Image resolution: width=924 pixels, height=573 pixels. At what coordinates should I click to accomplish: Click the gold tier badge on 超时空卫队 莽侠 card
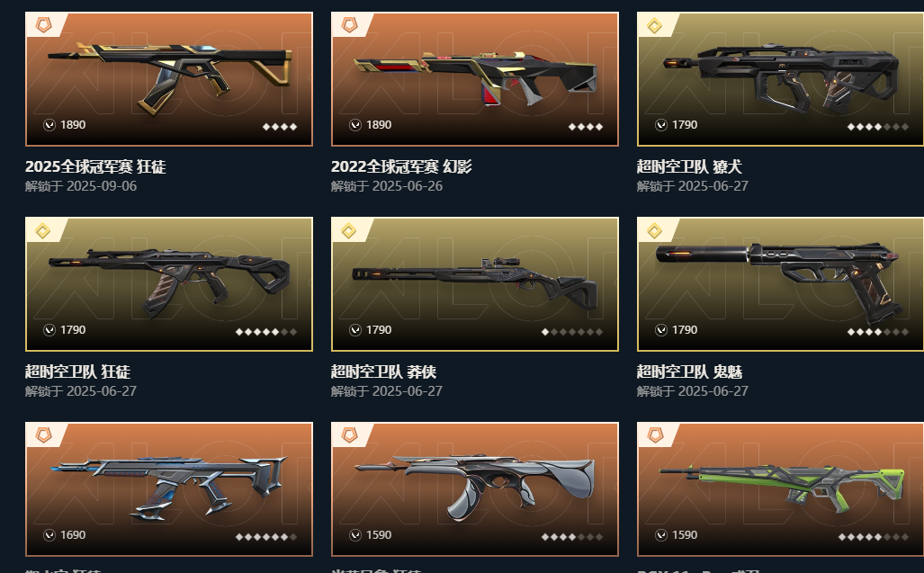tap(349, 230)
